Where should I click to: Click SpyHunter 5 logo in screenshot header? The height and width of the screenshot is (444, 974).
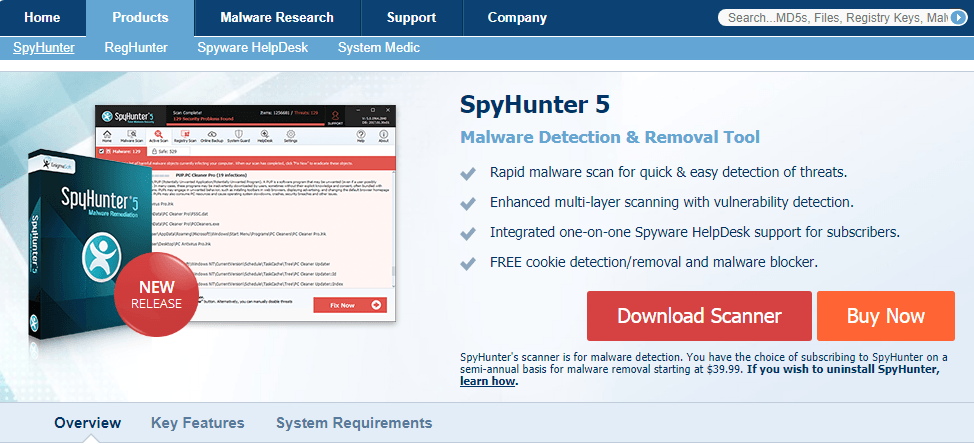pyautogui.click(x=128, y=117)
